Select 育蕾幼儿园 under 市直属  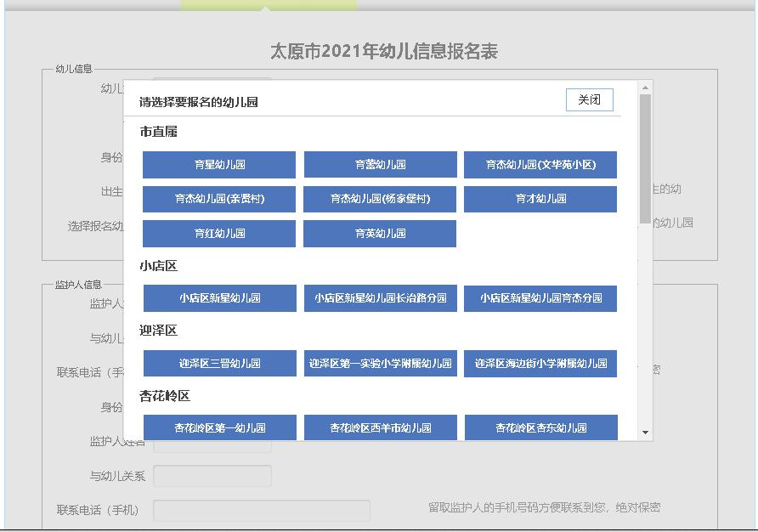pyautogui.click(x=379, y=165)
